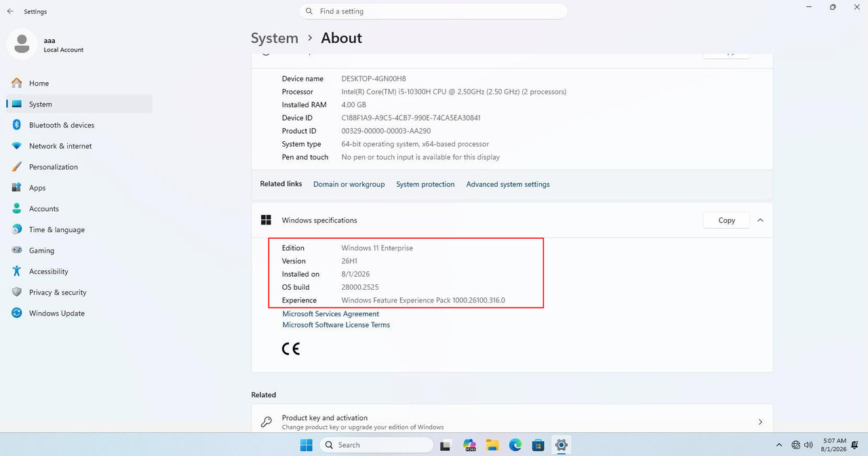Open Windows Update settings
The width and height of the screenshot is (868, 456).
(79, 313)
